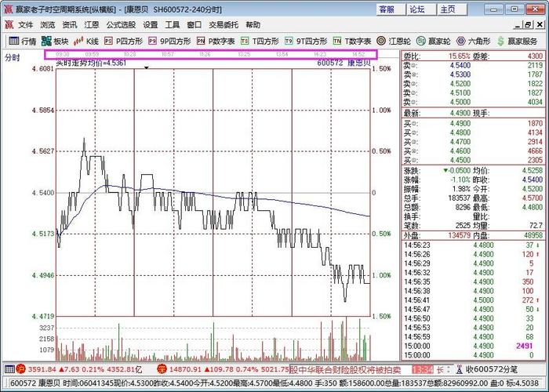Click the 最新 4.4900 latest price value

pyautogui.click(x=460, y=114)
